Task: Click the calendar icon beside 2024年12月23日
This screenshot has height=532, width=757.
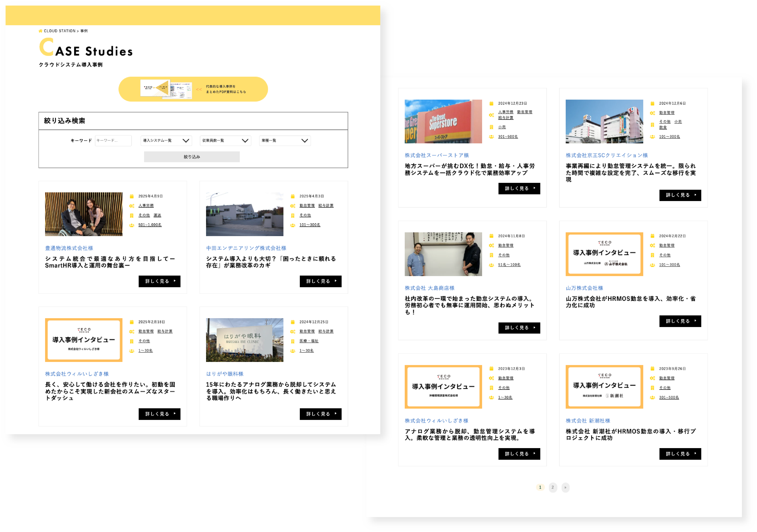Action: 491,104
